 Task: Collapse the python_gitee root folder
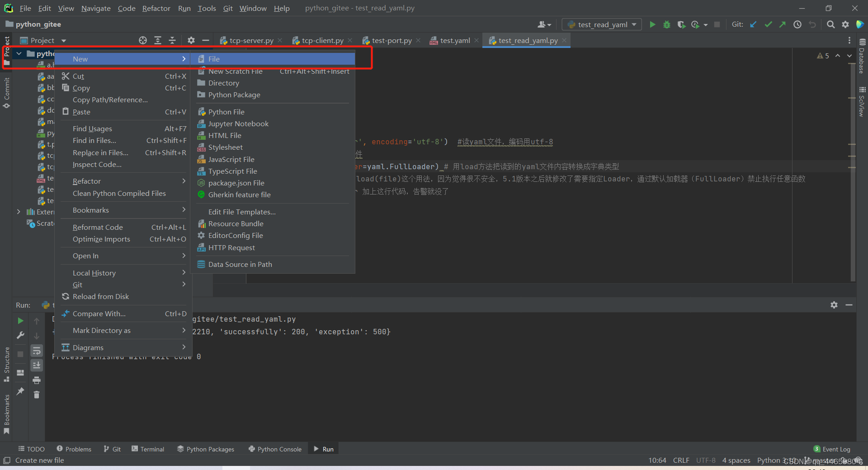[19, 53]
